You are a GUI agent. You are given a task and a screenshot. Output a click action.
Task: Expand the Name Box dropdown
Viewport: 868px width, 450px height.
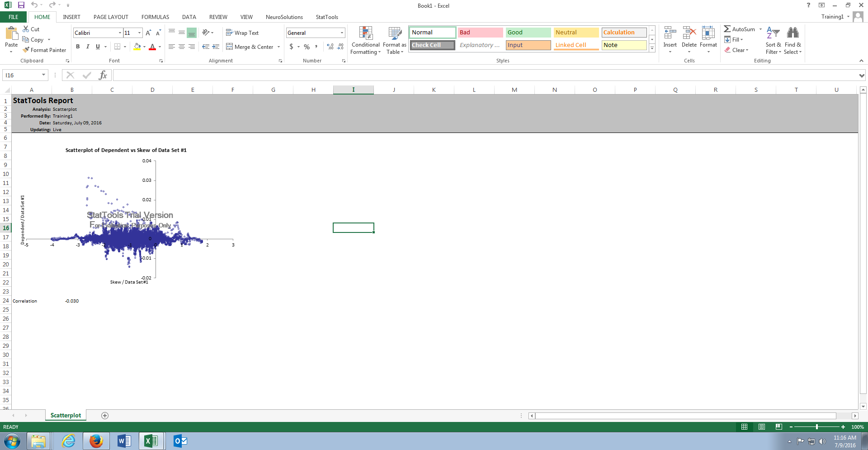[43, 75]
